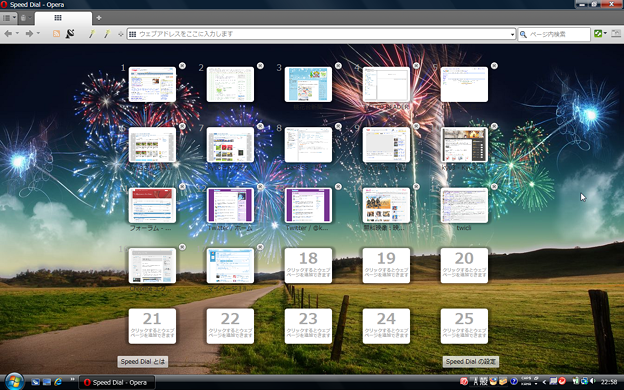This screenshot has width=624, height=390.
Task: Open Speed Dial の設定 button
Action: tap(471, 361)
